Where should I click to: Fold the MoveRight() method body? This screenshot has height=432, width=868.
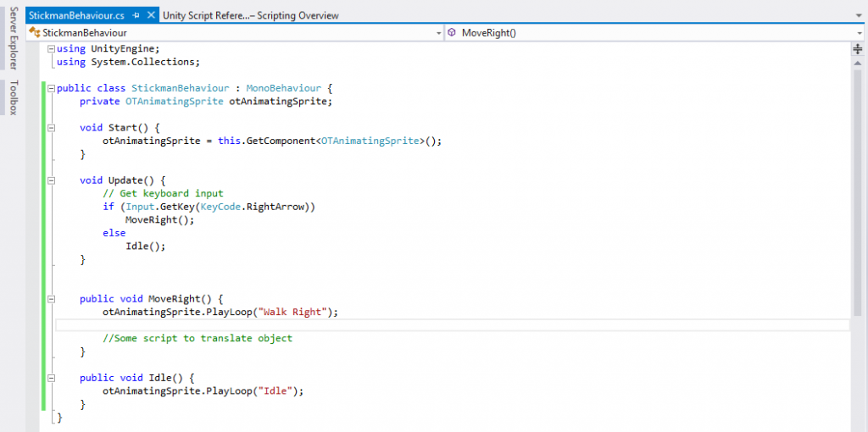[52, 299]
